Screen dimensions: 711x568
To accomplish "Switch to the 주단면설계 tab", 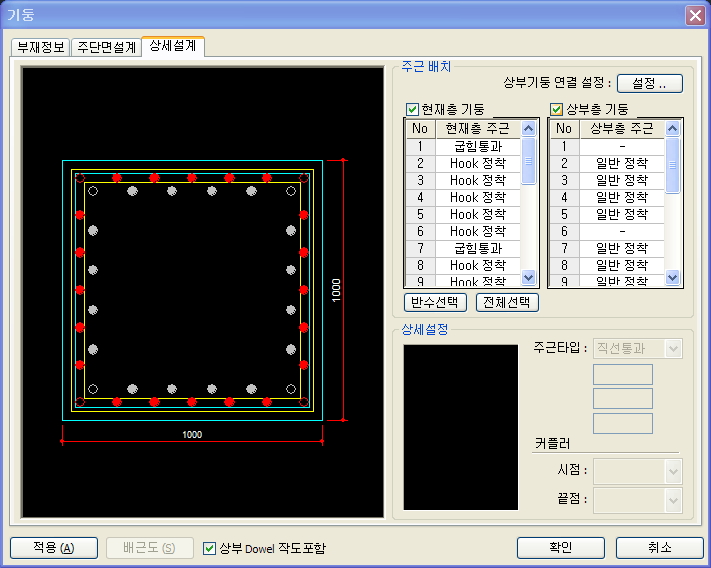I will click(x=107, y=47).
